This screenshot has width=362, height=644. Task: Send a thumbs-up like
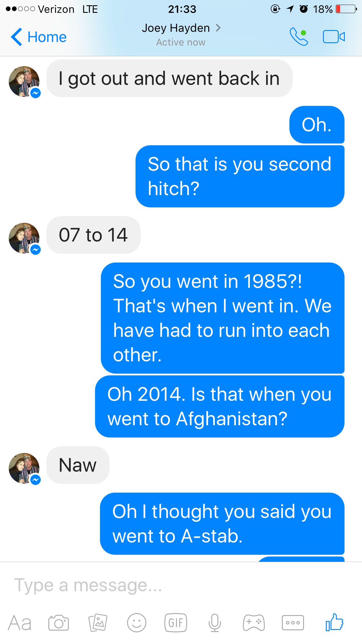click(334, 622)
